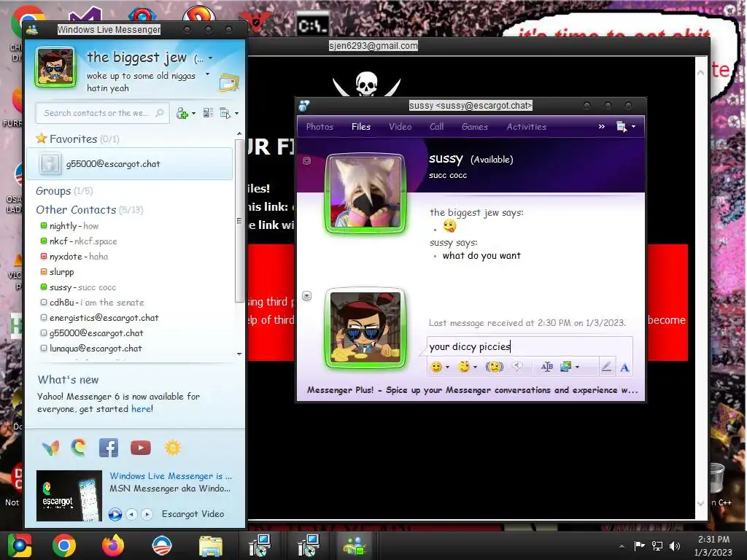Open the Photos tab in chat
The width and height of the screenshot is (747, 560).
coord(320,127)
